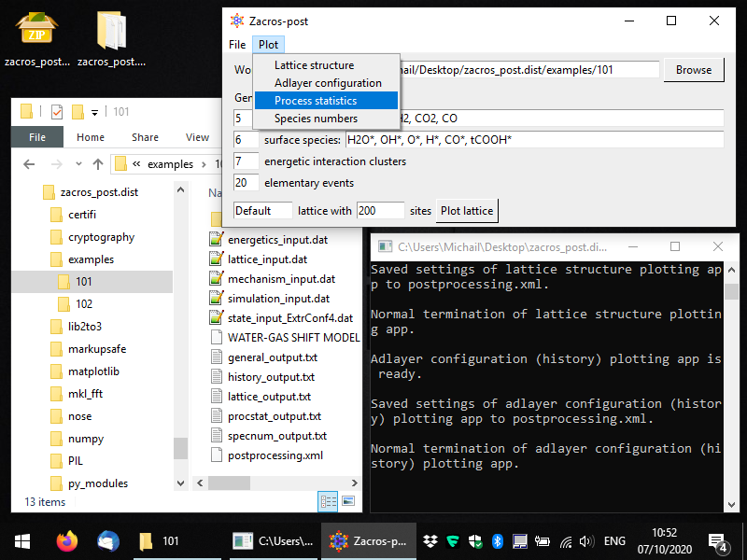Click the Bluetooth tray icon
This screenshot has height=560, width=747.
point(498,541)
